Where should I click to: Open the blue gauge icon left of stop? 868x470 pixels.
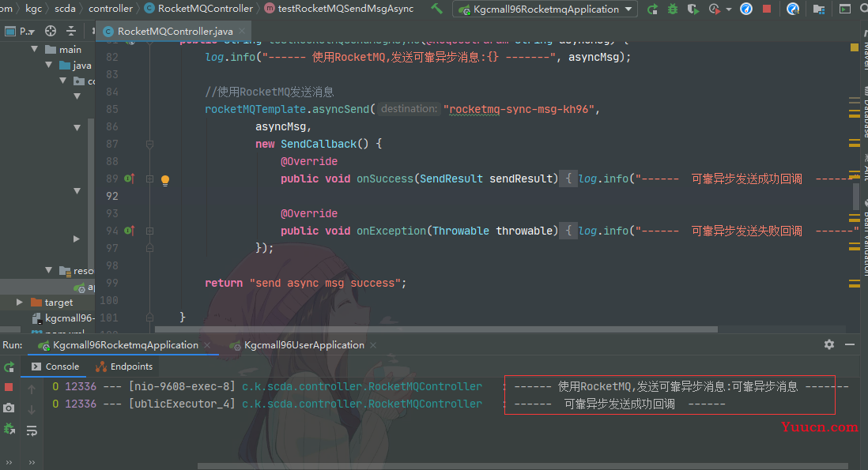[746, 9]
